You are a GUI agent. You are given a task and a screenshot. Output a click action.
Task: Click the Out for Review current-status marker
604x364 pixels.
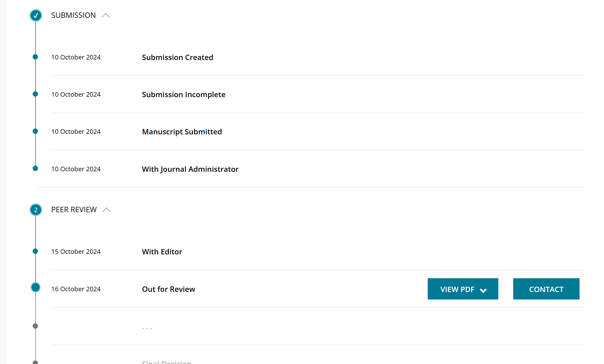[36, 287]
